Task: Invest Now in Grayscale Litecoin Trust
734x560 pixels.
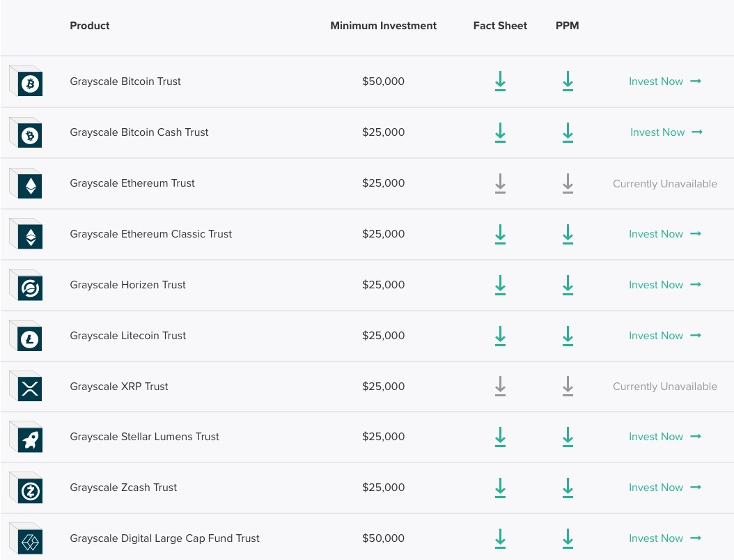Action: click(665, 336)
